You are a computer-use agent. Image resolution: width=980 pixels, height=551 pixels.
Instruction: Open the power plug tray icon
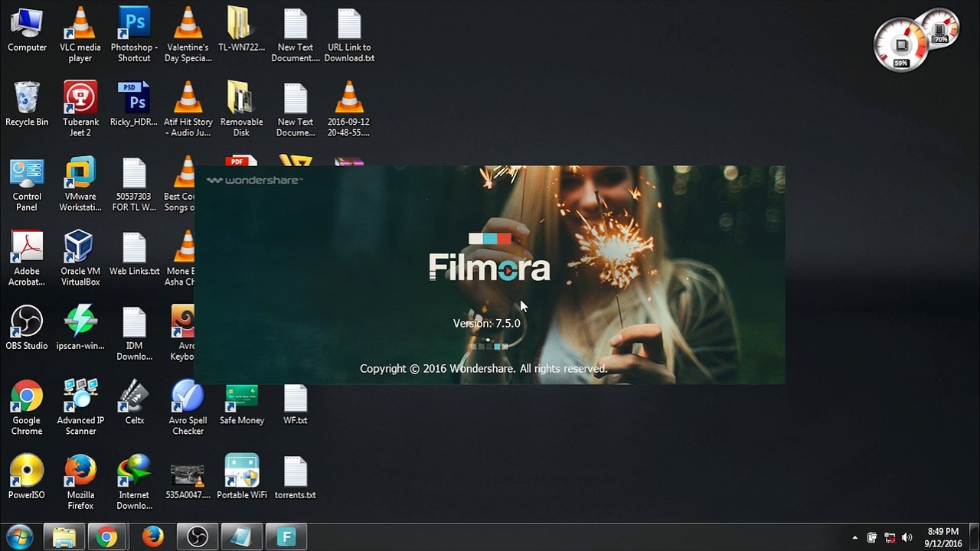[872, 537]
